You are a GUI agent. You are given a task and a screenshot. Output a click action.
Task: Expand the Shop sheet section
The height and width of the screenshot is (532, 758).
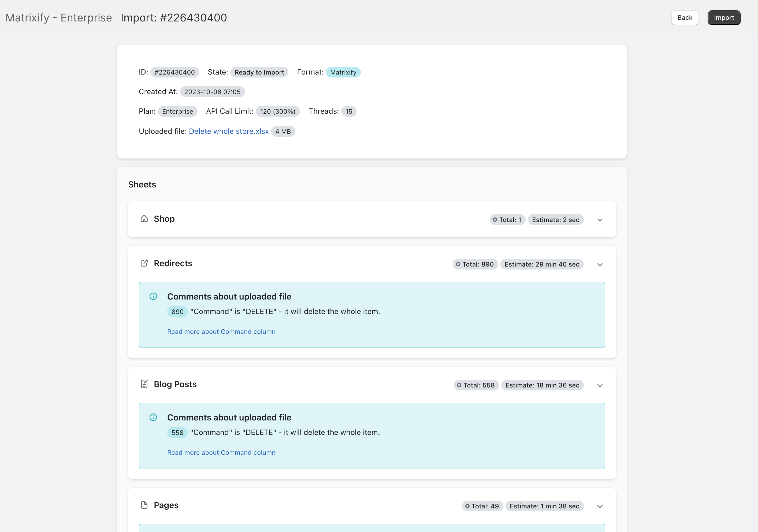600,220
